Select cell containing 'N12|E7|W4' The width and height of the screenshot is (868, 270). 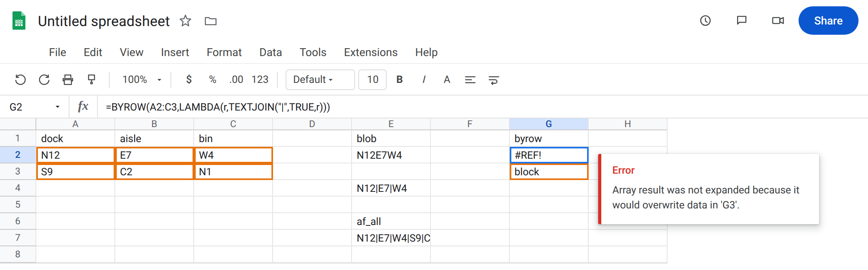point(391,188)
